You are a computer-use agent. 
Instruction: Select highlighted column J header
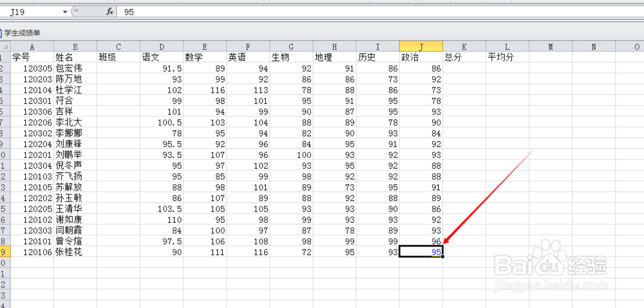pos(421,47)
